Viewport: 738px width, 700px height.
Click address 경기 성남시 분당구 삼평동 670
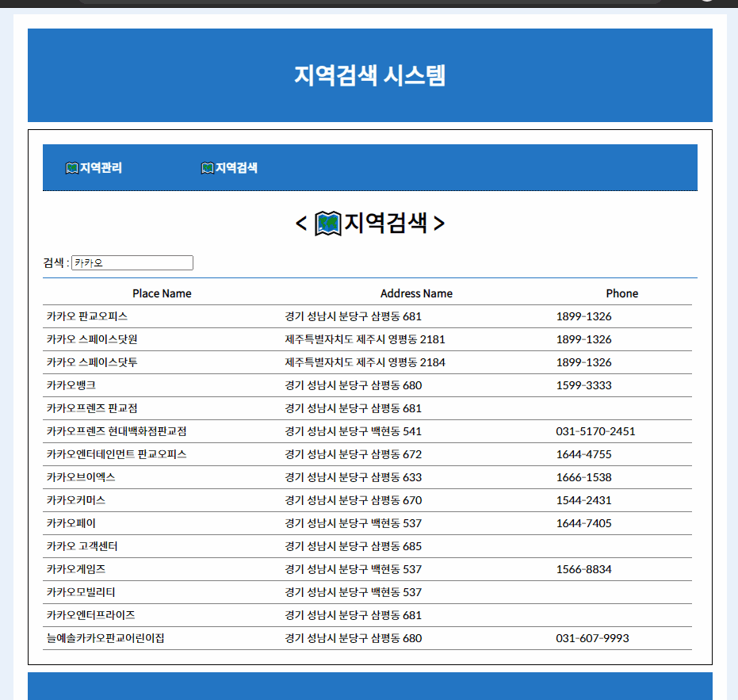[x=353, y=500]
